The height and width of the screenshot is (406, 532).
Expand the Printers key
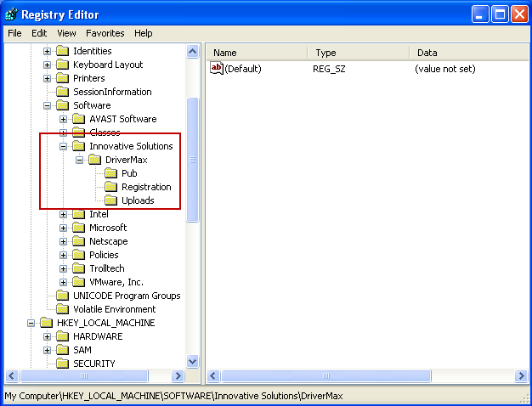(x=47, y=78)
